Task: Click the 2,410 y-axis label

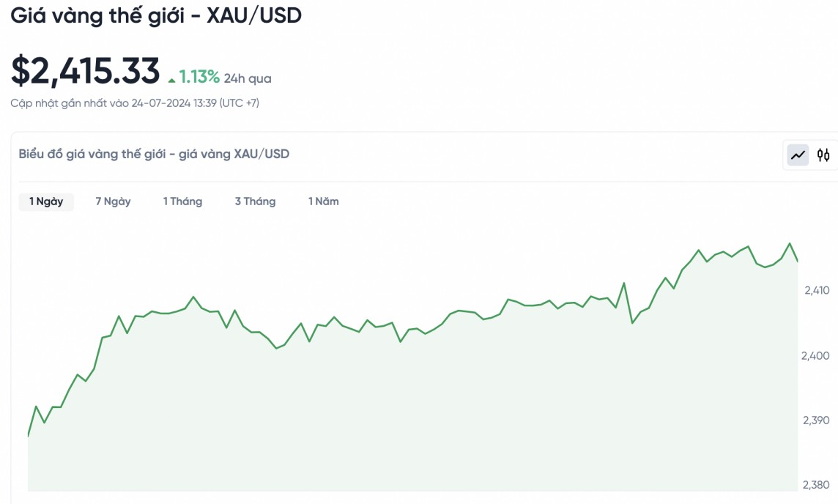Action: [x=816, y=291]
